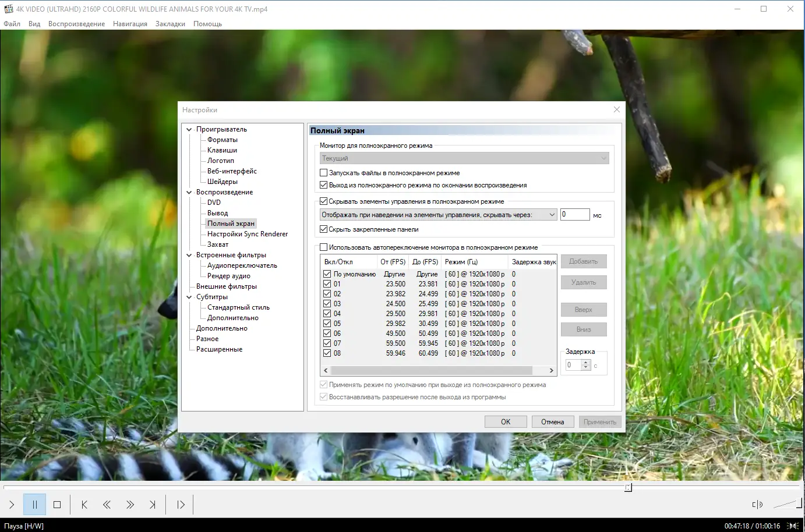Toggle checkbox for mode row 04

click(327, 314)
